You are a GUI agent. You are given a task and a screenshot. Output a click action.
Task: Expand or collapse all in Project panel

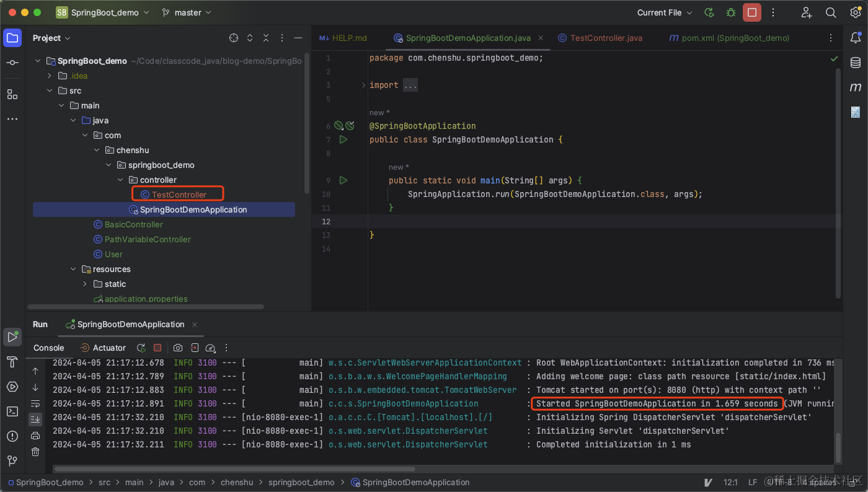tap(250, 38)
